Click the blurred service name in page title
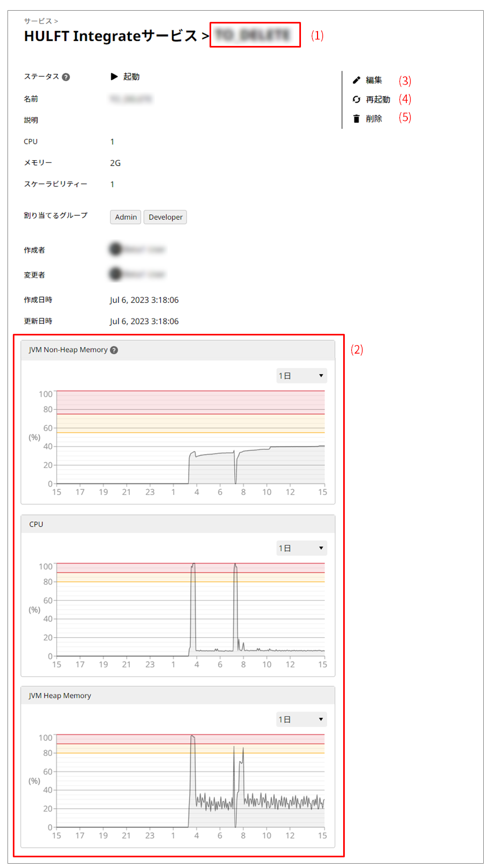This screenshot has height=868, width=495. tap(253, 35)
